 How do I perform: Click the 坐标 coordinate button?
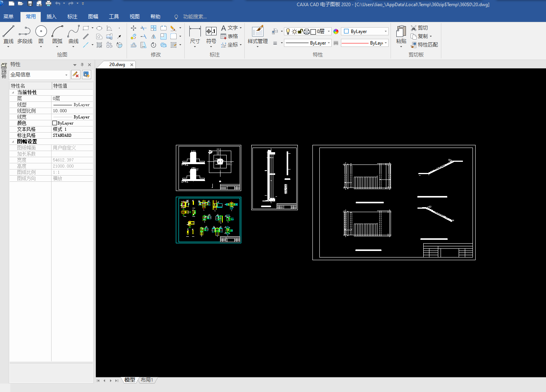click(x=232, y=45)
